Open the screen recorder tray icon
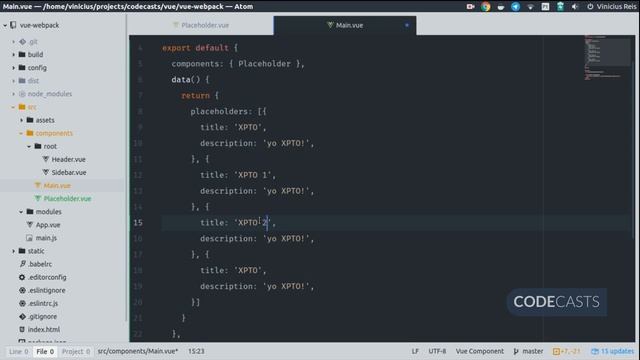The width and height of the screenshot is (640, 360). (x=470, y=7)
